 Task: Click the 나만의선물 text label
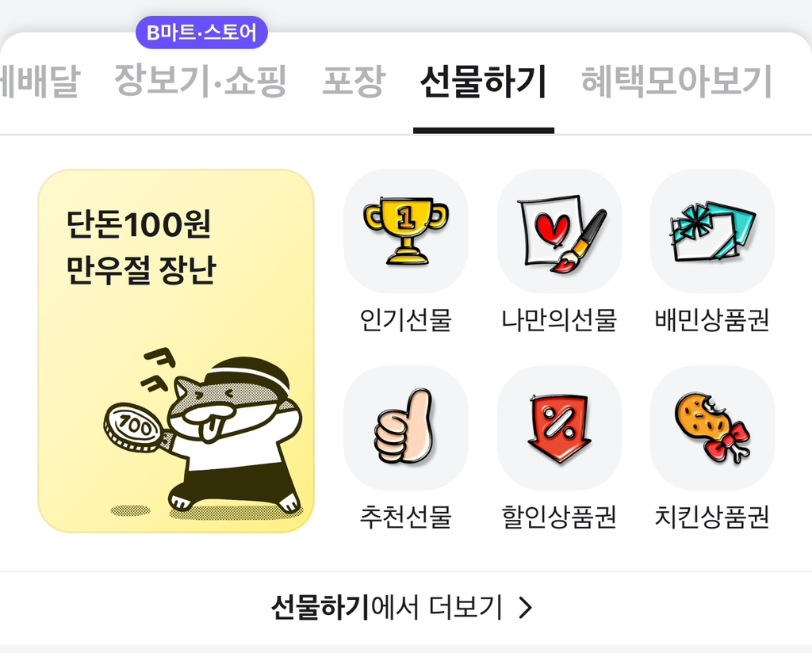click(x=559, y=320)
